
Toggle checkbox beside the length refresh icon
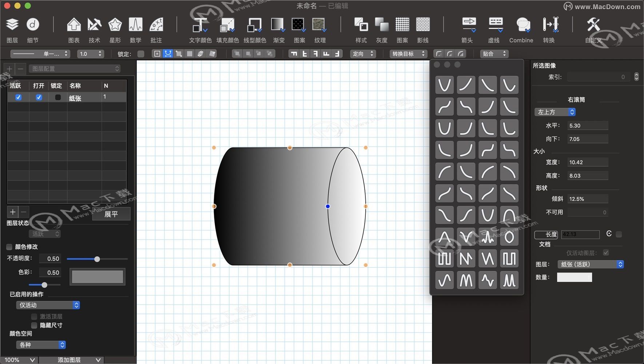(x=619, y=234)
